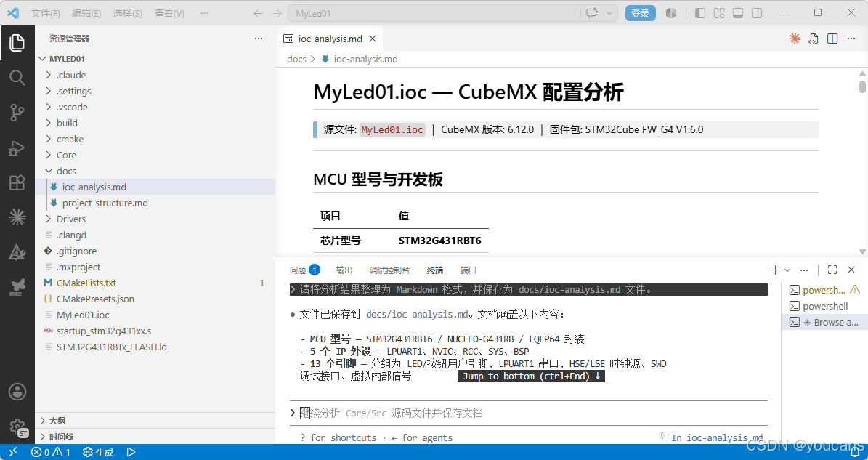Viewport: 868px width, 460px height.
Task: Open the Source Control view
Action: [x=17, y=113]
